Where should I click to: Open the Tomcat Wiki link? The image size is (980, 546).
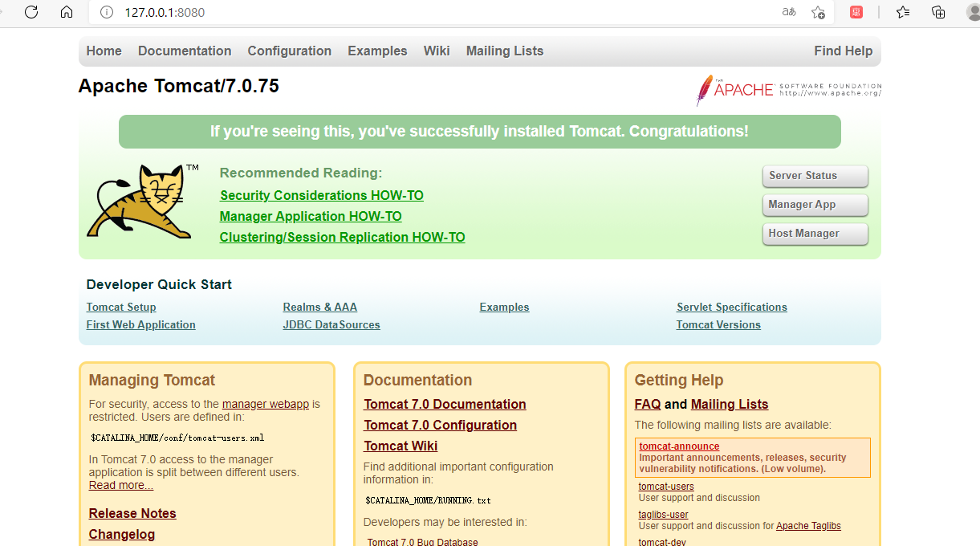coord(401,446)
